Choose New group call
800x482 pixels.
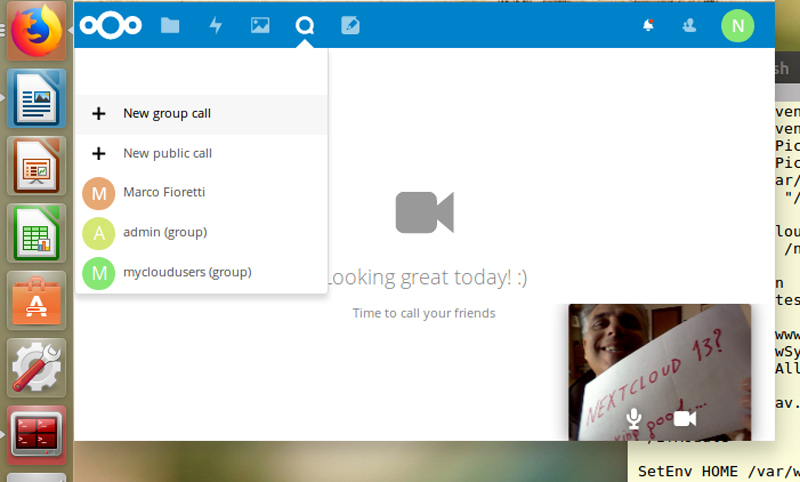pos(167,114)
